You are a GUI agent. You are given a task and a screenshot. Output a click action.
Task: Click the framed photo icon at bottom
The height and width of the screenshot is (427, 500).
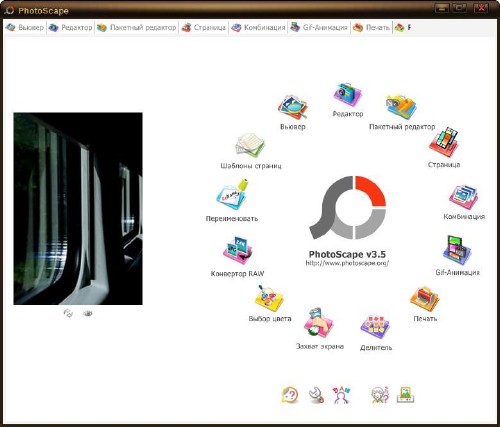(x=406, y=395)
